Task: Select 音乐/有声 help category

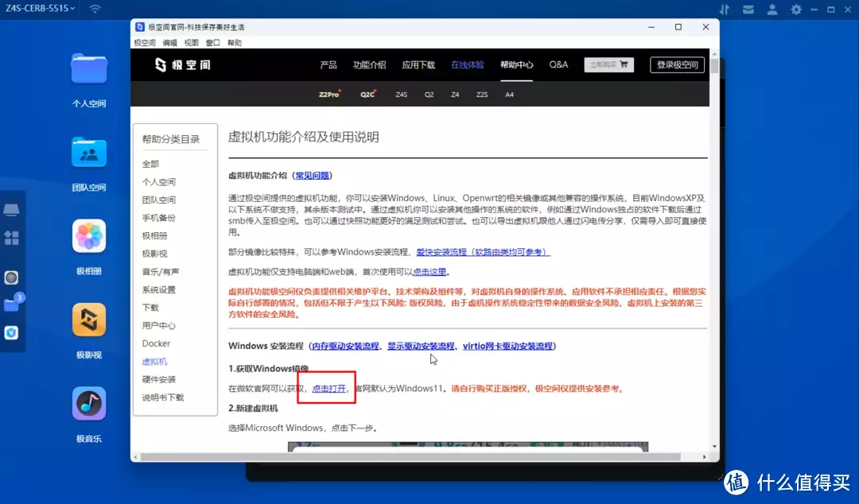Action: point(161,272)
